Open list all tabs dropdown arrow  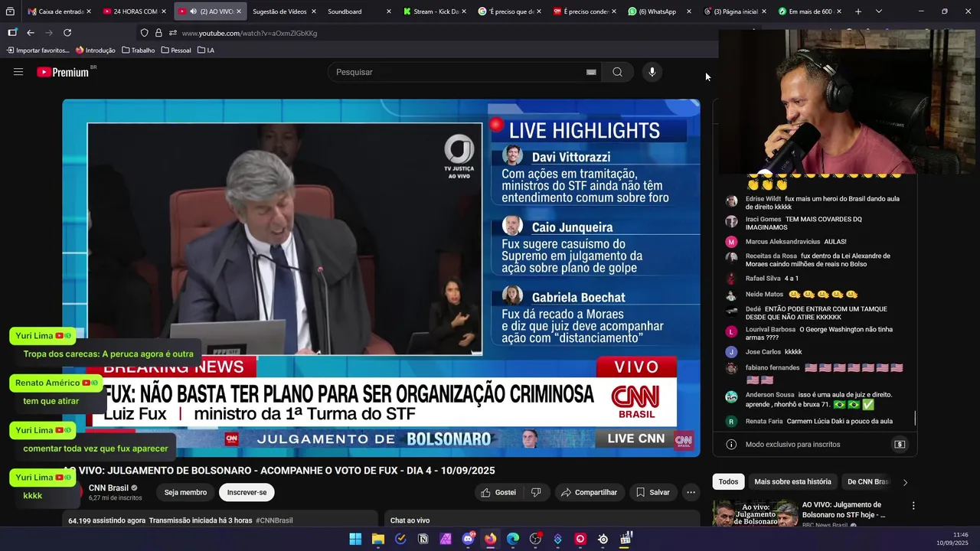pyautogui.click(x=878, y=11)
